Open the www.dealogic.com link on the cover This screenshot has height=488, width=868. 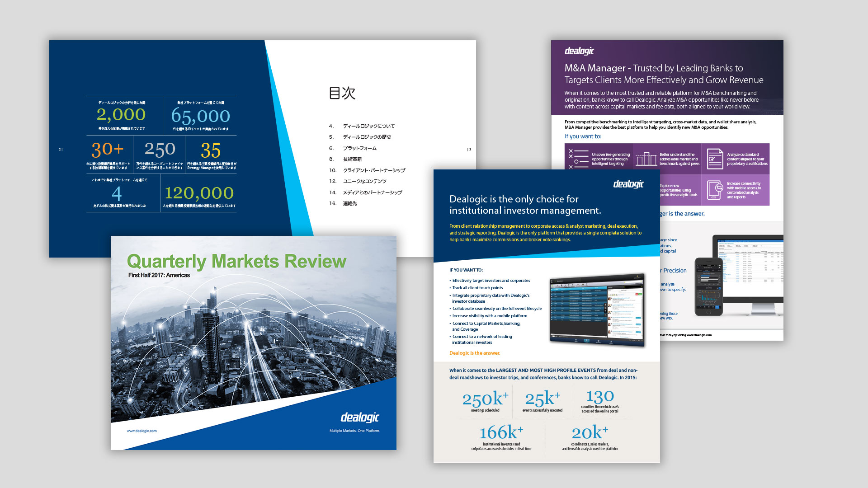click(142, 431)
